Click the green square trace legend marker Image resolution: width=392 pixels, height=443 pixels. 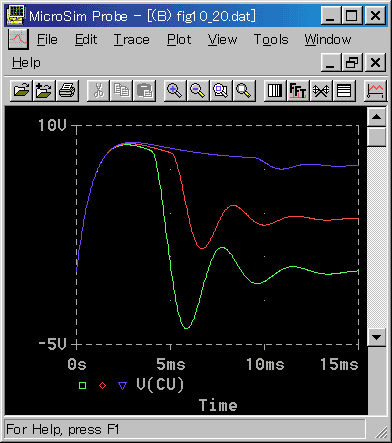(82, 386)
